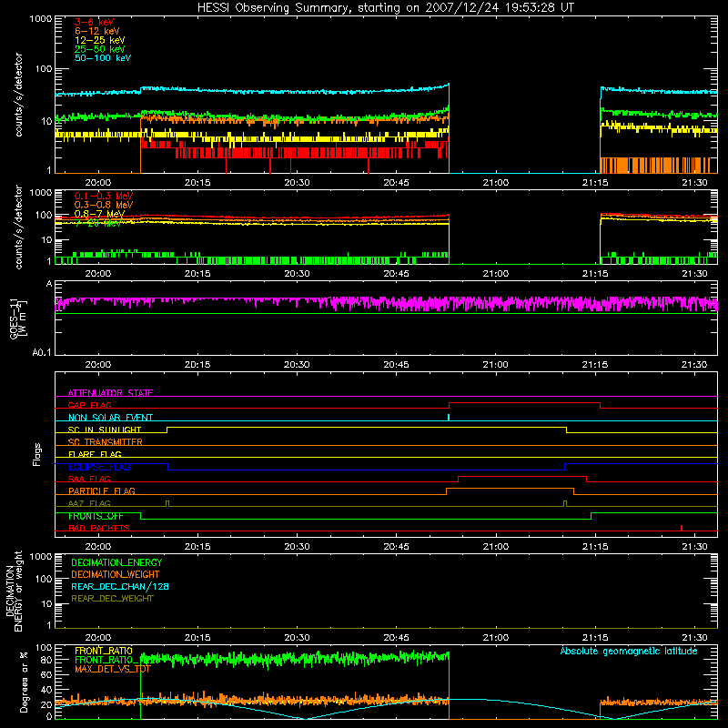The image size is (728, 728).
Task: Click the 21:00 tick in the Flags panel
Action: (496, 547)
